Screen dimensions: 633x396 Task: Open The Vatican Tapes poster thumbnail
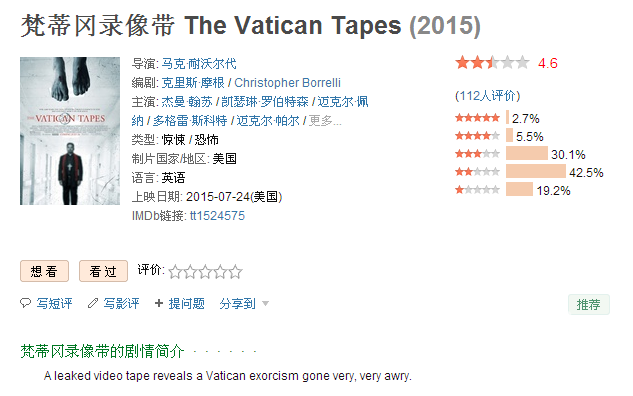click(70, 131)
